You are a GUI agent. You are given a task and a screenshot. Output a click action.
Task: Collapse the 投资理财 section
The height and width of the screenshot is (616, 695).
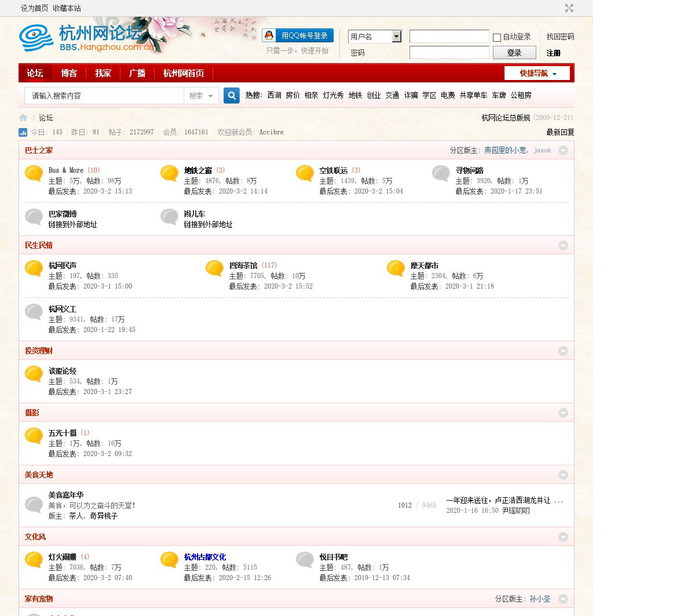point(563,351)
